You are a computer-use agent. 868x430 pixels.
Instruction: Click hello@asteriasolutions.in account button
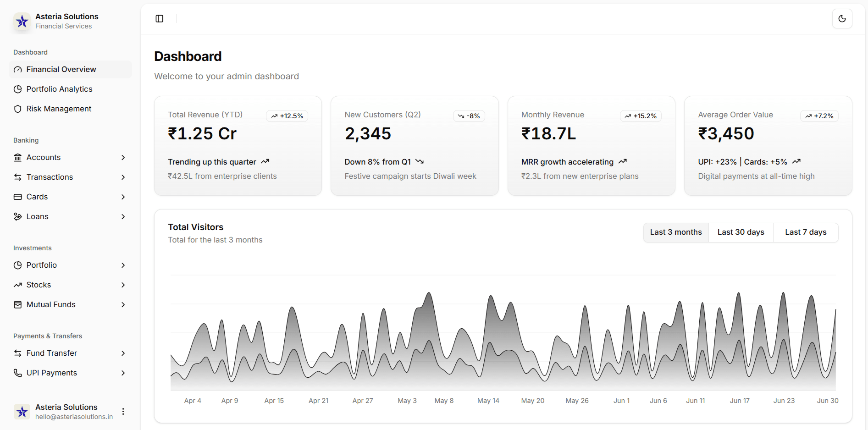(70, 412)
